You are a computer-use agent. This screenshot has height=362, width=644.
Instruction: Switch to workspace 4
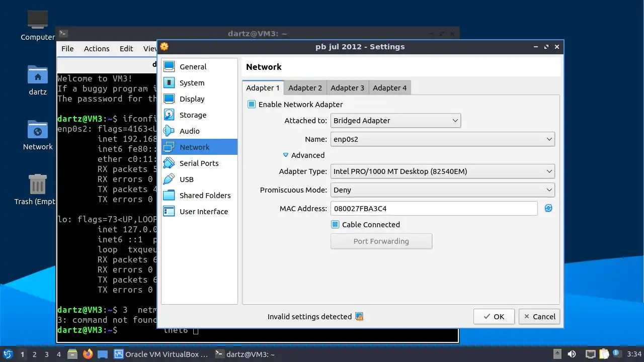pos(58,354)
